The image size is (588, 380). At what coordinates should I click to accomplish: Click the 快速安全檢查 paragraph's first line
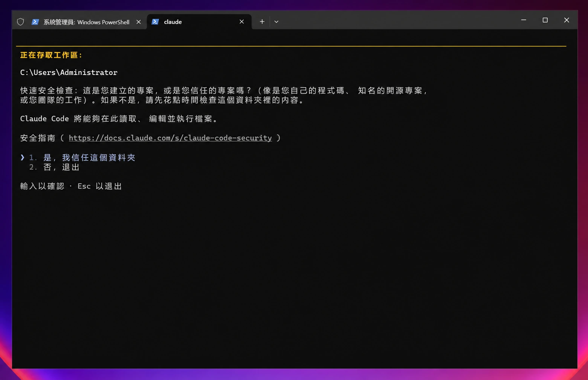click(x=224, y=90)
